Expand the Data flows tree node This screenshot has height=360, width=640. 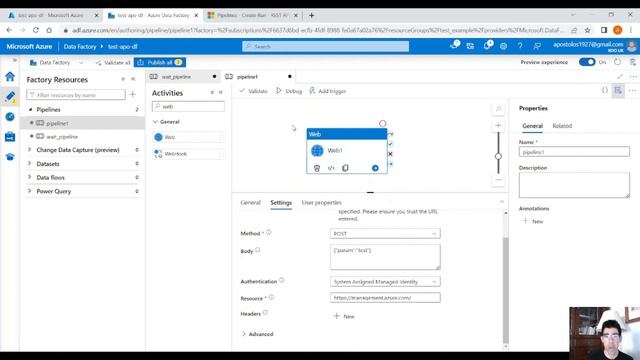click(29, 177)
